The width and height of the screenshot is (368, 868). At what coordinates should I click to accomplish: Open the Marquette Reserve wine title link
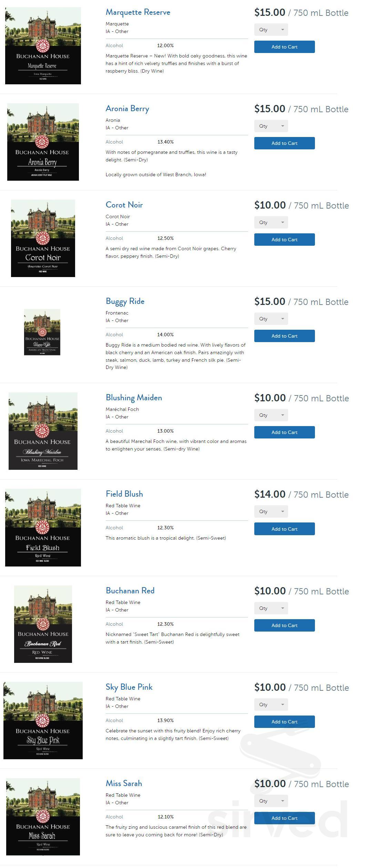click(x=138, y=12)
